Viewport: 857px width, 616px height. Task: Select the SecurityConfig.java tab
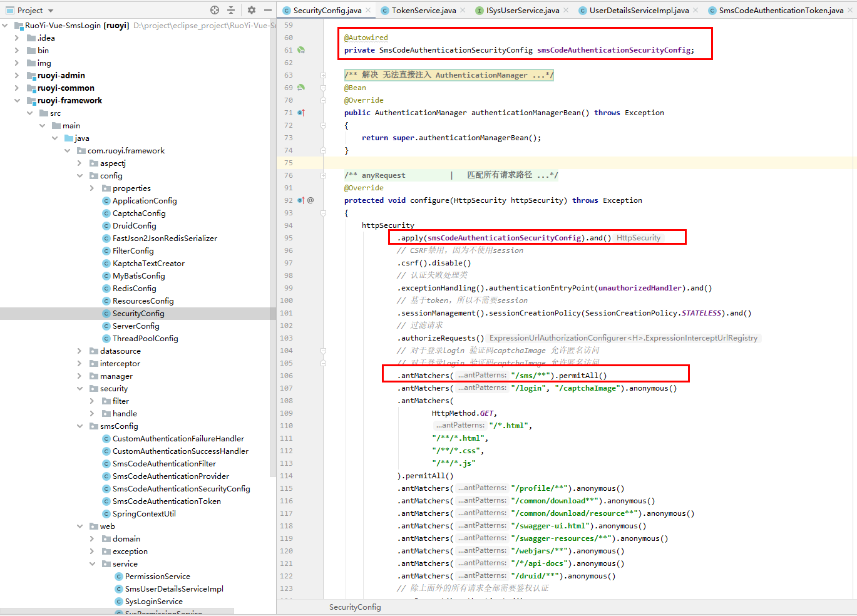327,10
